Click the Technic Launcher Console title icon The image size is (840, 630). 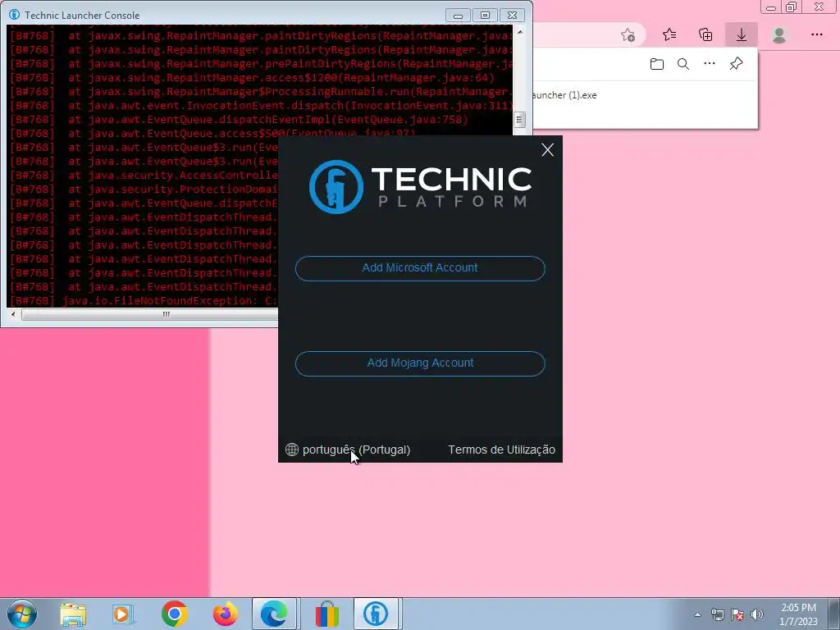tap(15, 15)
